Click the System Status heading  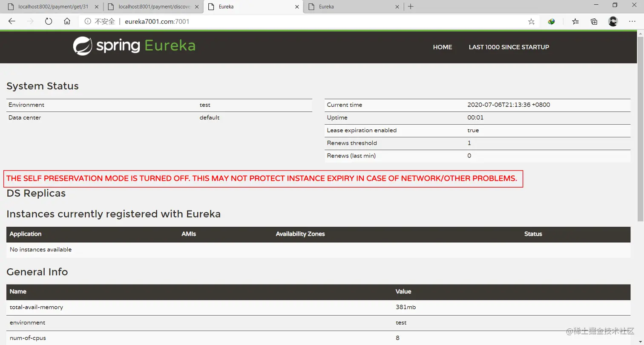click(43, 86)
